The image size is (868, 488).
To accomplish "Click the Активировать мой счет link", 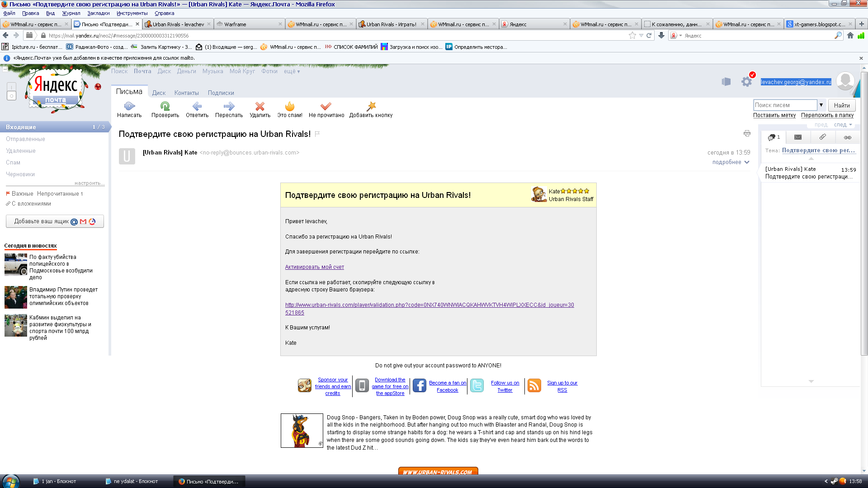I will click(x=315, y=267).
